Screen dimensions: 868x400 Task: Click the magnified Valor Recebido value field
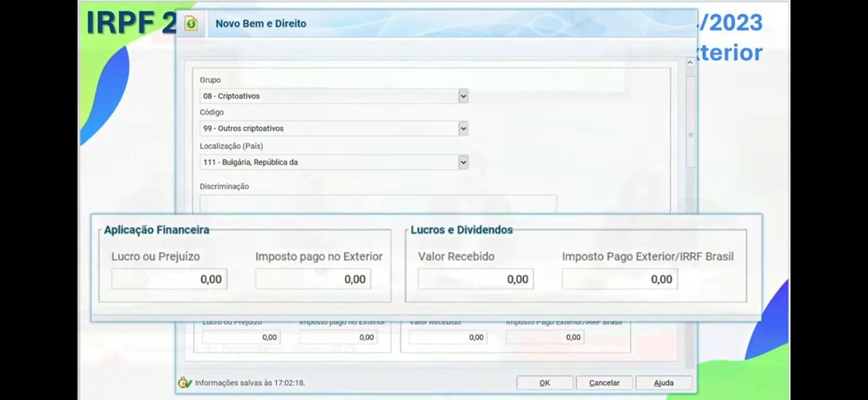click(x=475, y=279)
